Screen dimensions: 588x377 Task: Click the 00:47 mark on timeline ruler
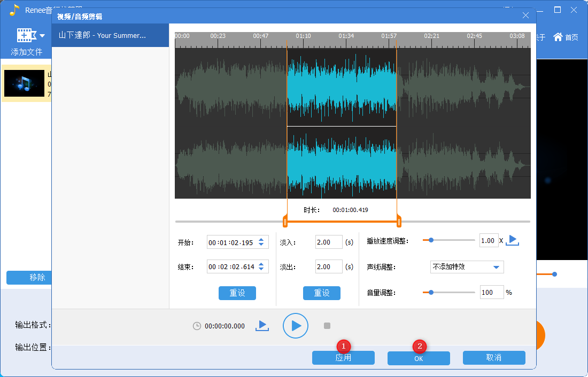click(x=260, y=36)
